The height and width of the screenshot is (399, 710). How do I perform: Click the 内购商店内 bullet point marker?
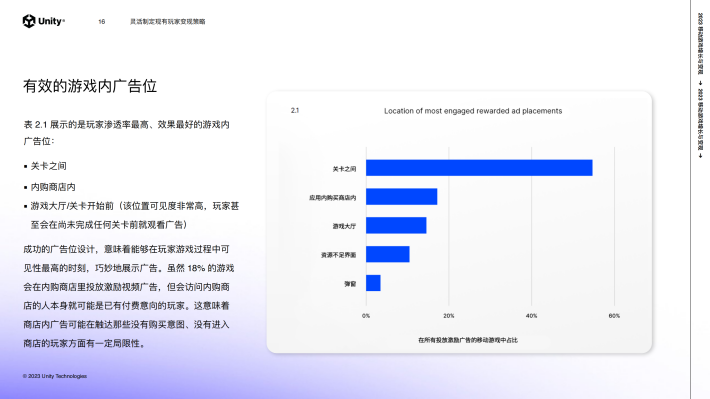25,187
